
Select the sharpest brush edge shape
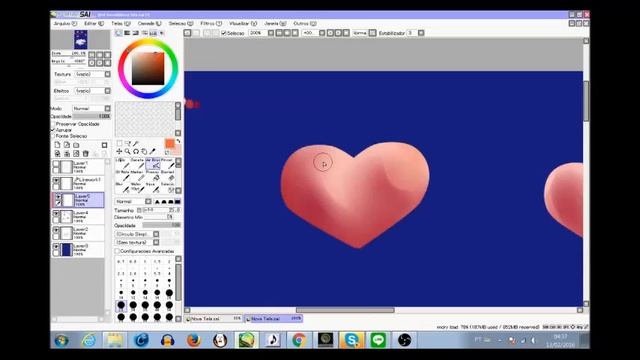coord(157,202)
